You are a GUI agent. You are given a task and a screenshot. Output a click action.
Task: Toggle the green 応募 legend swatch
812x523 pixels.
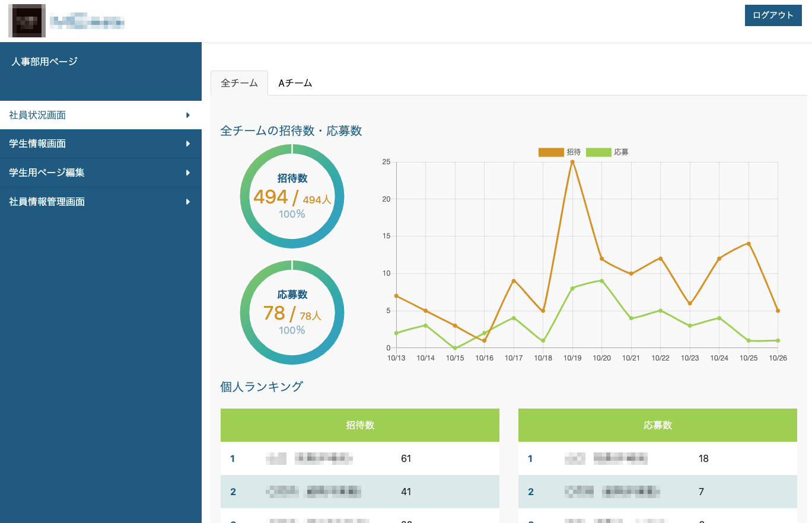coord(598,152)
